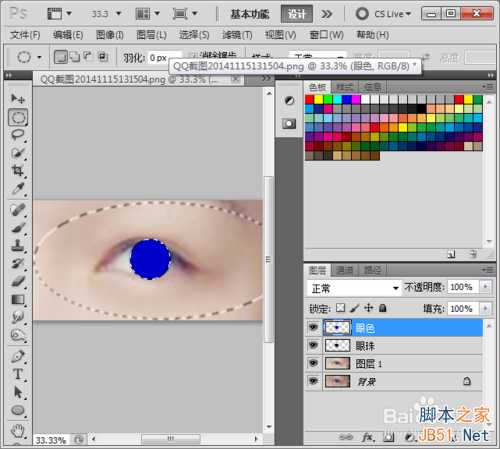Switch to the 设计 workspace
The height and width of the screenshot is (449, 500).
coord(296,14)
